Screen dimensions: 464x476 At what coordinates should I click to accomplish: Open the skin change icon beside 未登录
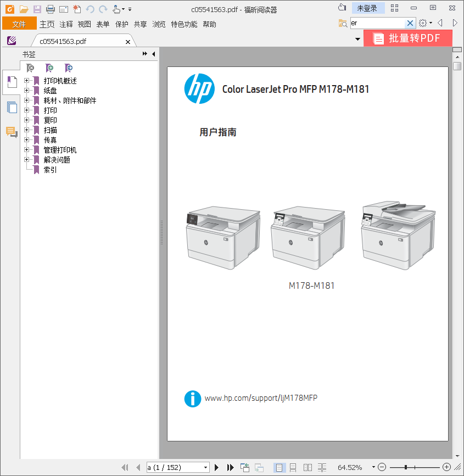pos(342,8)
